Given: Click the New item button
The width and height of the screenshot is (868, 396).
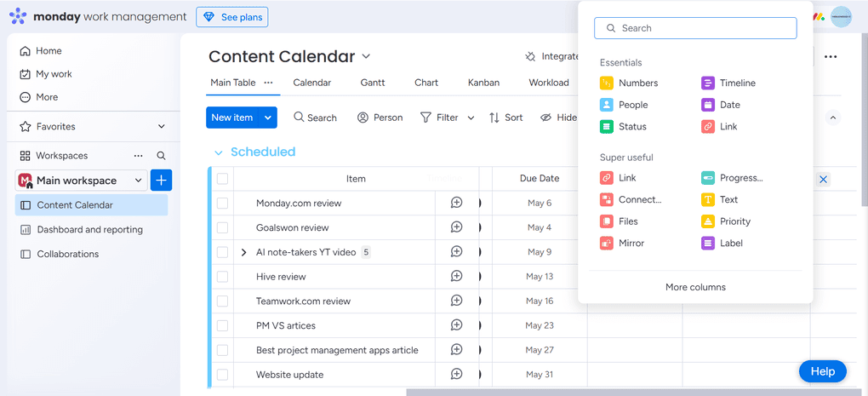Looking at the screenshot, I should point(232,118).
